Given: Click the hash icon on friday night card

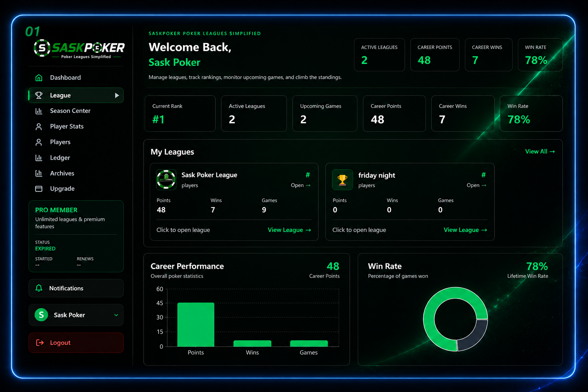Looking at the screenshot, I should point(483,175).
